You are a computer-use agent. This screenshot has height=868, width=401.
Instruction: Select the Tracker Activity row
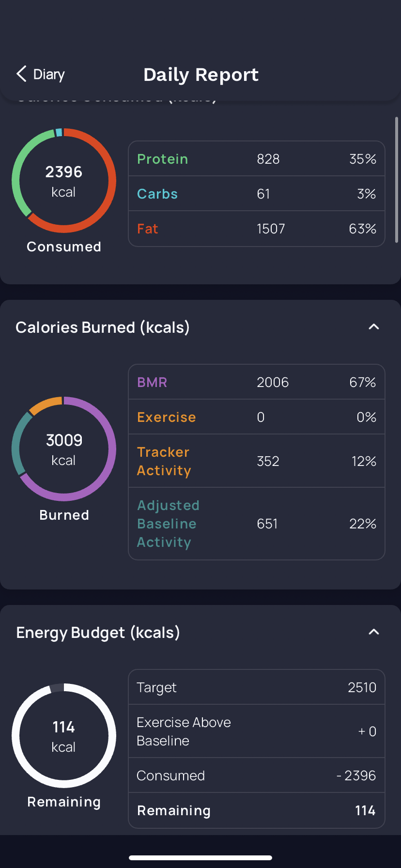[256, 461]
